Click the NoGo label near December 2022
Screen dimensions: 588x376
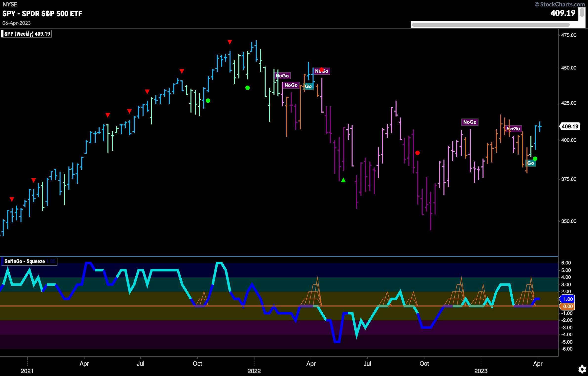click(470, 122)
